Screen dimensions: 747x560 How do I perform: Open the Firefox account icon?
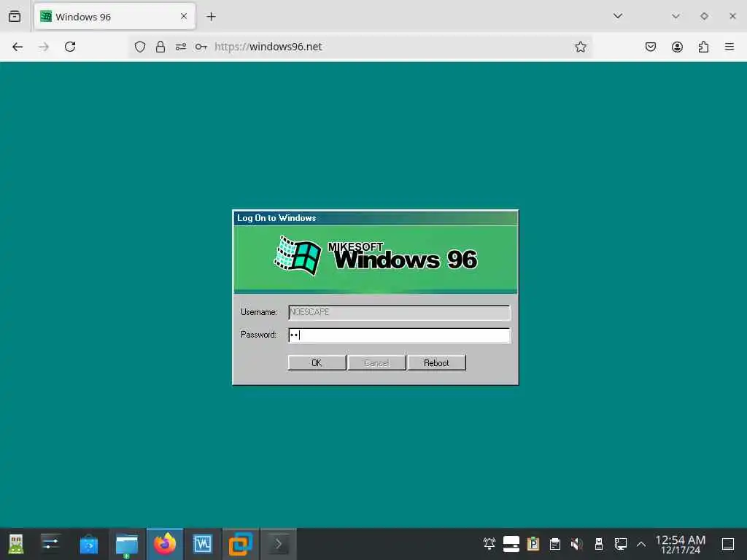(x=677, y=47)
